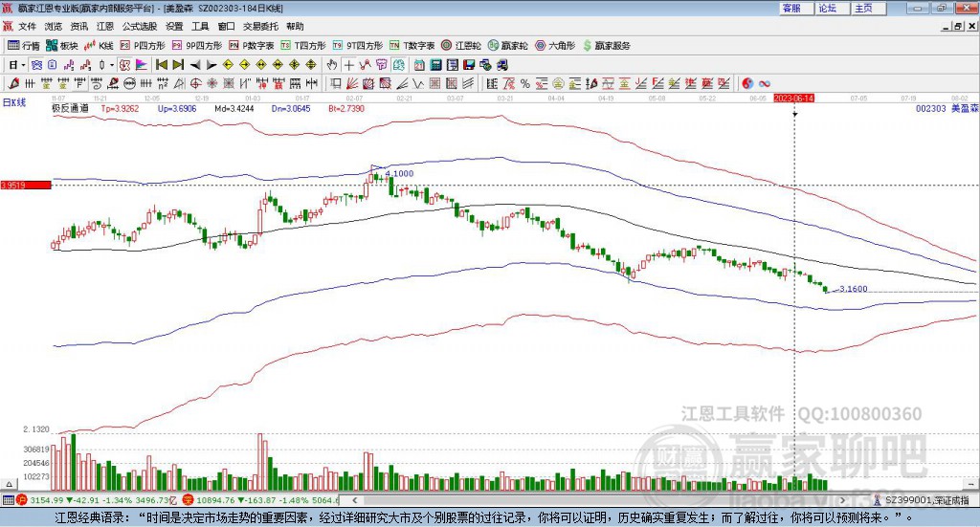Open the 9P四方形 tool
This screenshot has width=980, height=527.
click(x=197, y=46)
